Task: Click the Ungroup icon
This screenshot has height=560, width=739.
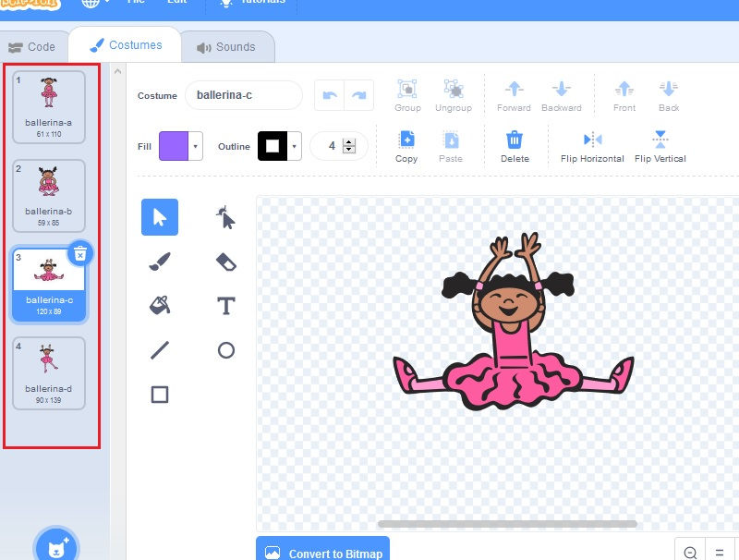Action: 454,96
